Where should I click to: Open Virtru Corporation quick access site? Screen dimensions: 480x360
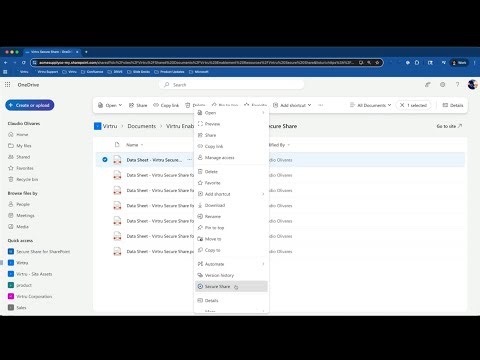[30, 296]
